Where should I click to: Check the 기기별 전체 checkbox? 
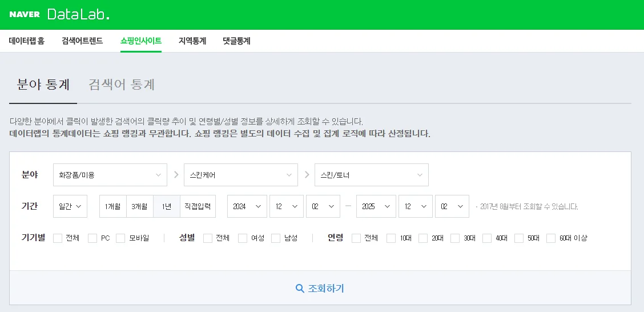[x=58, y=238]
